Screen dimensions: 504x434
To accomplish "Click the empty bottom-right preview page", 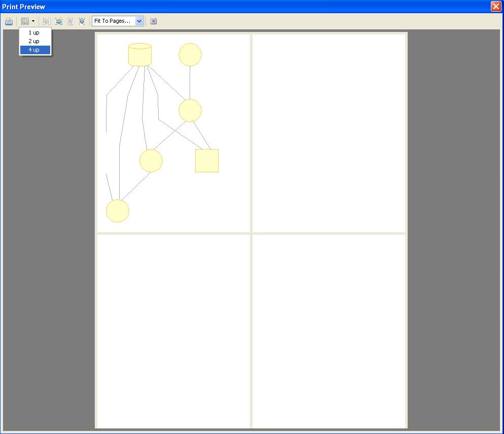I will [x=329, y=331].
